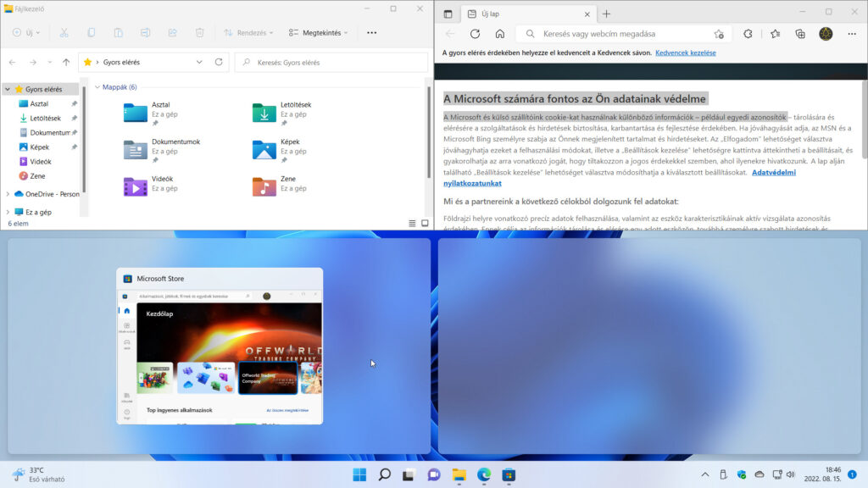
Task: Add this page to favorites star icon
Action: (x=719, y=34)
